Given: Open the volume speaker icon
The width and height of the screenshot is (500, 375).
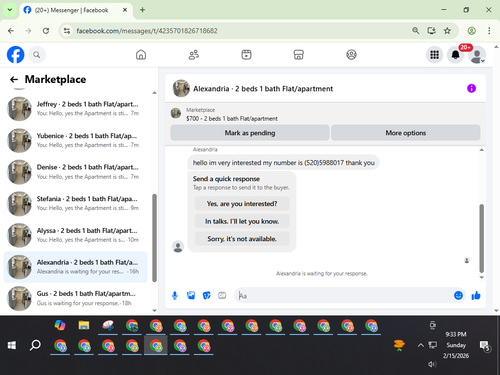Looking at the screenshot, I should [432, 364].
